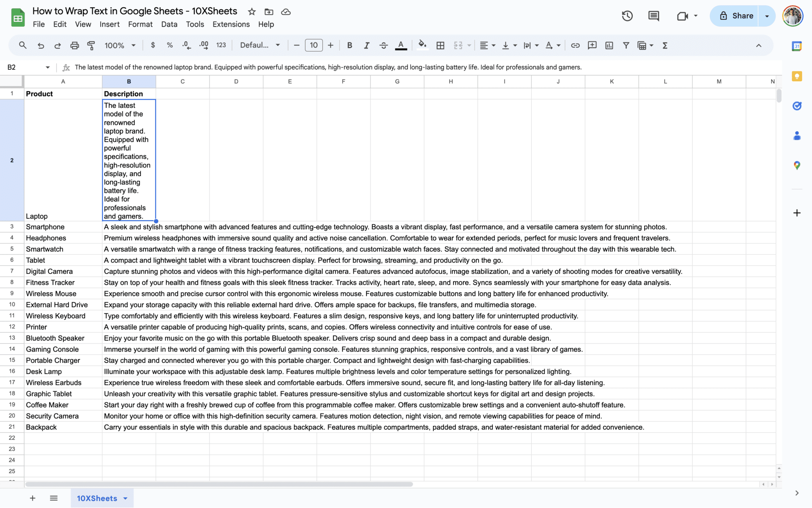Open the zoom 100% dropdown

(x=120, y=45)
